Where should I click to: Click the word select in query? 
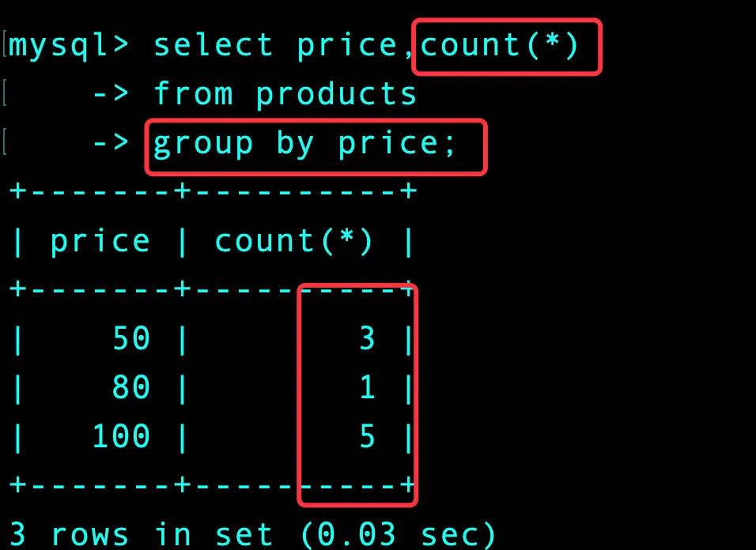tap(213, 45)
